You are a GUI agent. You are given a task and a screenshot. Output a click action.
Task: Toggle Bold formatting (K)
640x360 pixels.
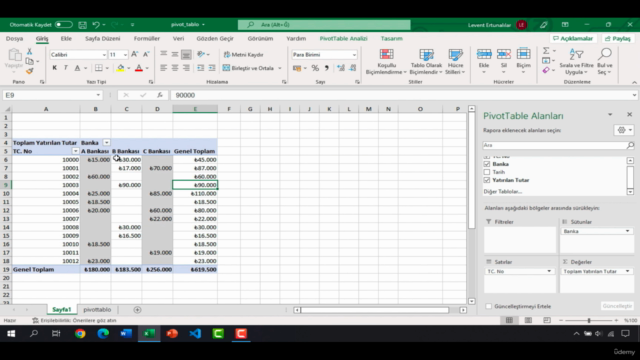point(54,68)
